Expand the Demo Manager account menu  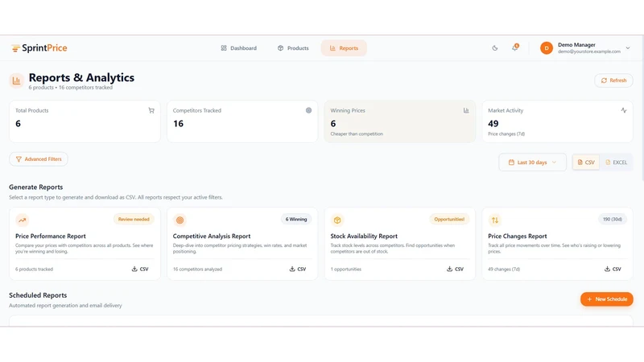pyautogui.click(x=628, y=48)
